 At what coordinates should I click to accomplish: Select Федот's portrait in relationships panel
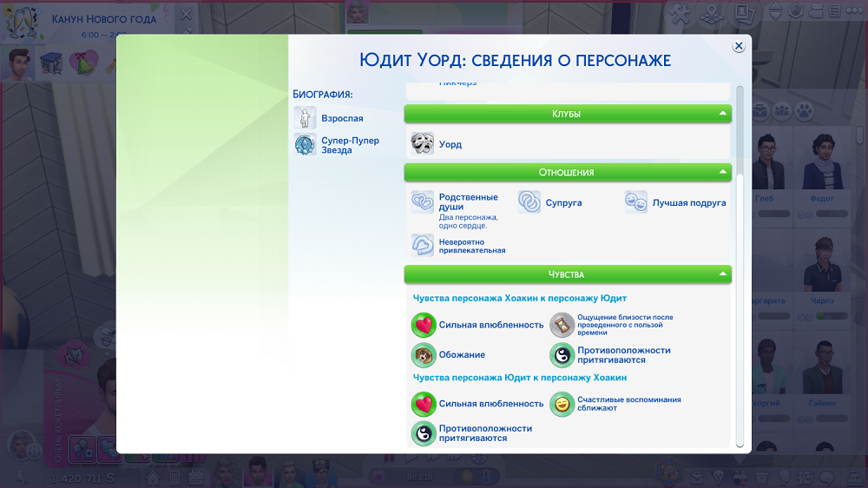tap(822, 162)
